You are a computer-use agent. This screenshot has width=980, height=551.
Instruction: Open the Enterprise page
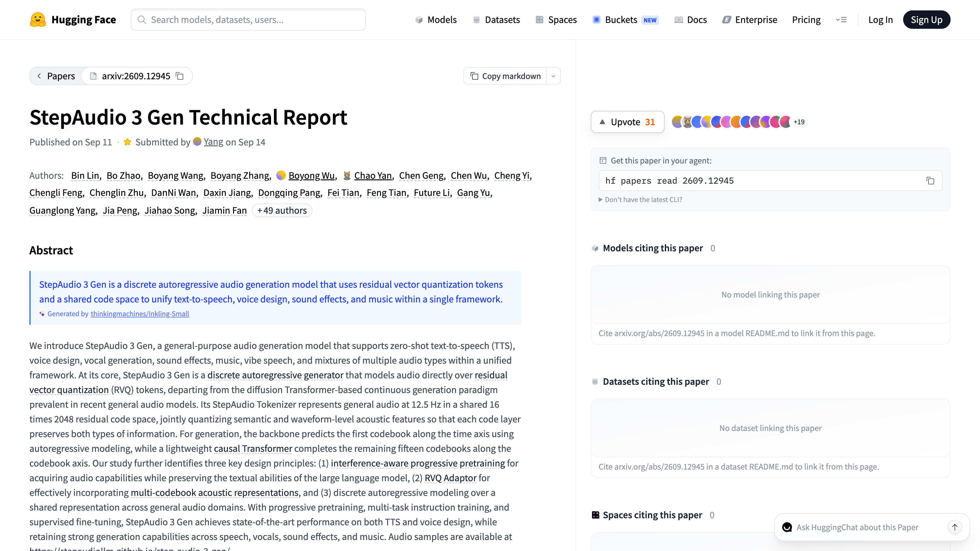[x=749, y=20]
